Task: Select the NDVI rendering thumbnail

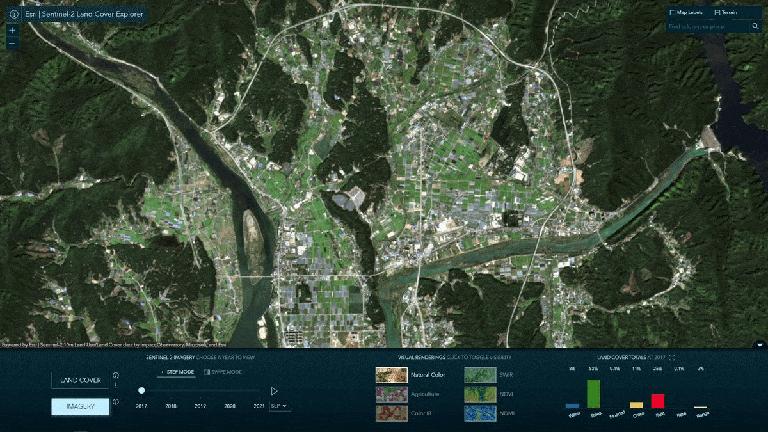Action: click(480, 394)
